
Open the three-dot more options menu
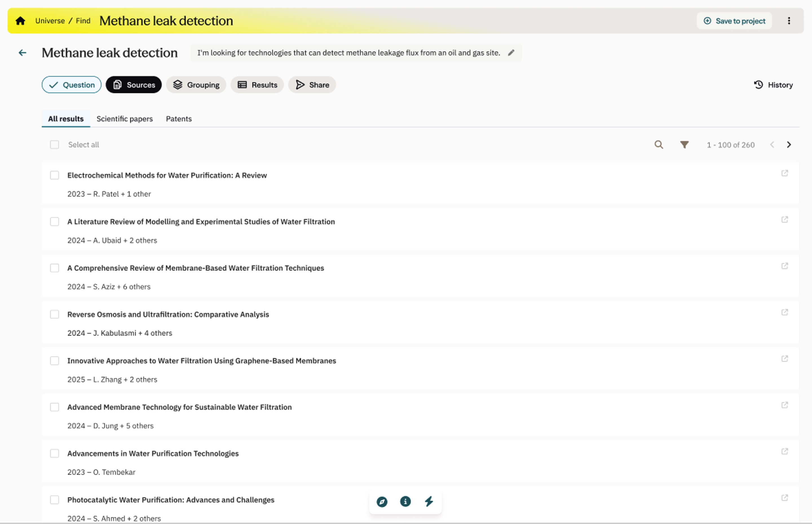coord(789,21)
